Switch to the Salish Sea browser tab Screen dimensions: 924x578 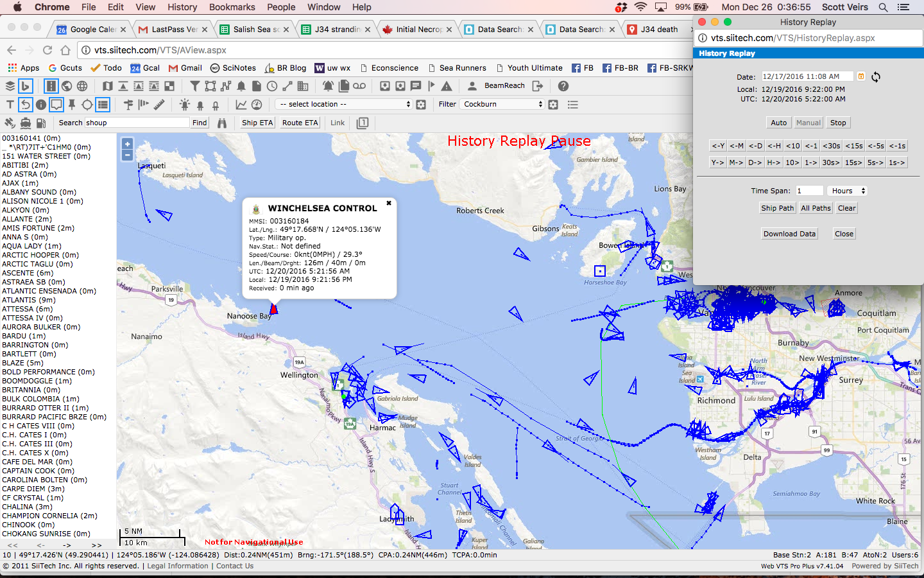[255, 30]
